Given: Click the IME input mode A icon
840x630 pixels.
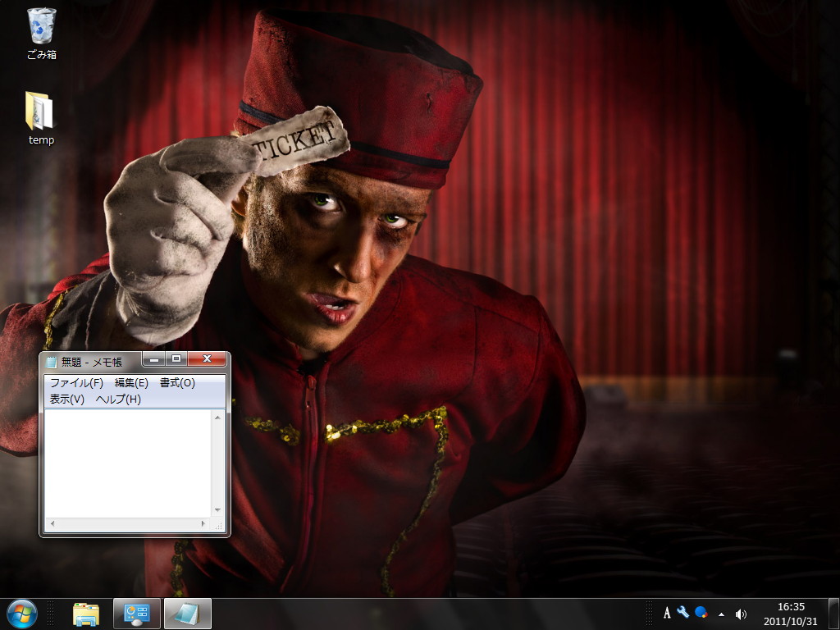Looking at the screenshot, I should point(667,614).
